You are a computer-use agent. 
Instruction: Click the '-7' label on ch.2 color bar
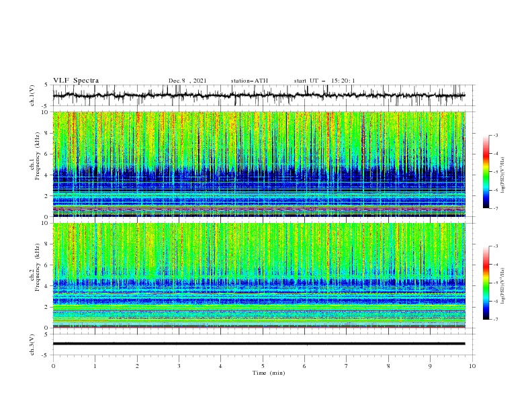[x=496, y=319]
